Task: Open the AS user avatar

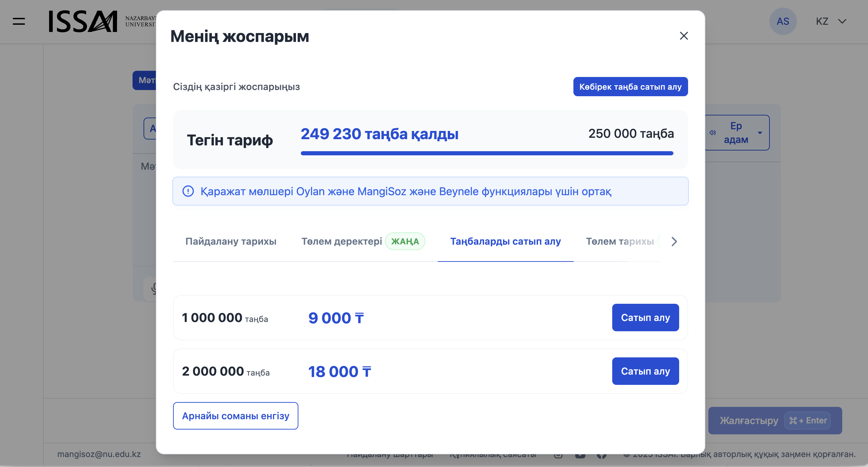Action: [783, 21]
